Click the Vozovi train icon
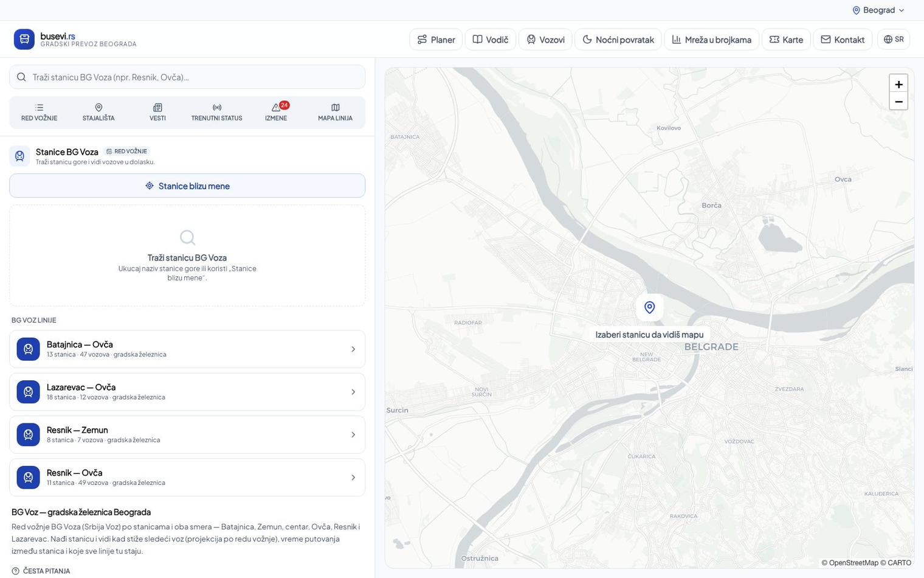The height and width of the screenshot is (578, 924). pyautogui.click(x=531, y=40)
